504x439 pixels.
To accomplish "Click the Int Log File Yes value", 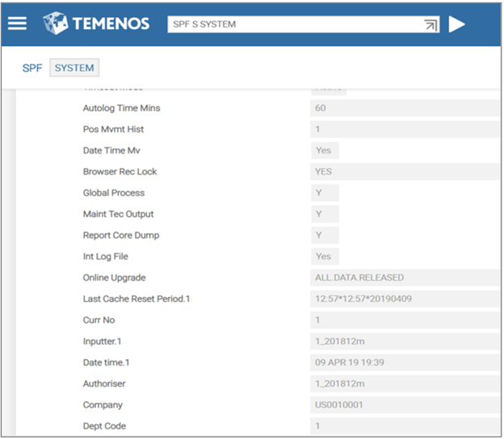I will [x=325, y=257].
